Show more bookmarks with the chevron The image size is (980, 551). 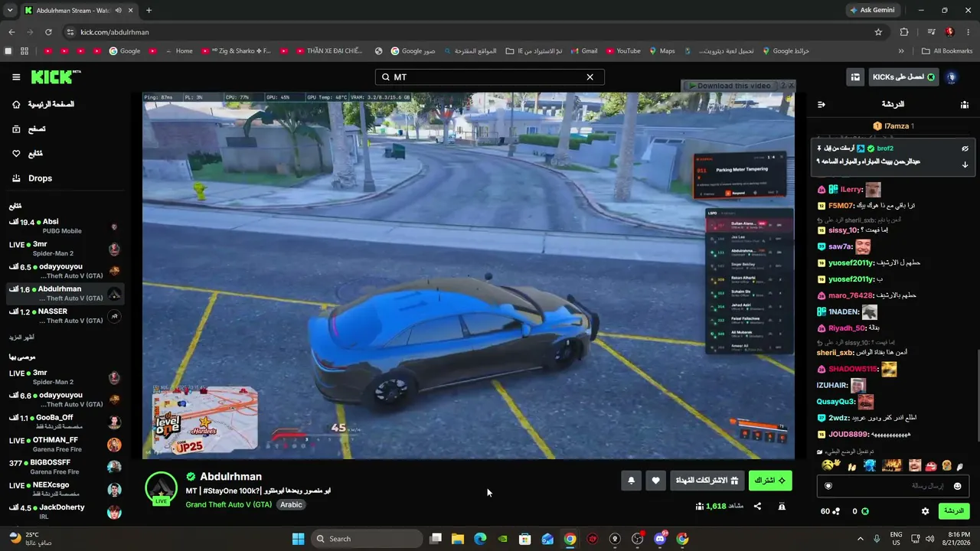[901, 51]
